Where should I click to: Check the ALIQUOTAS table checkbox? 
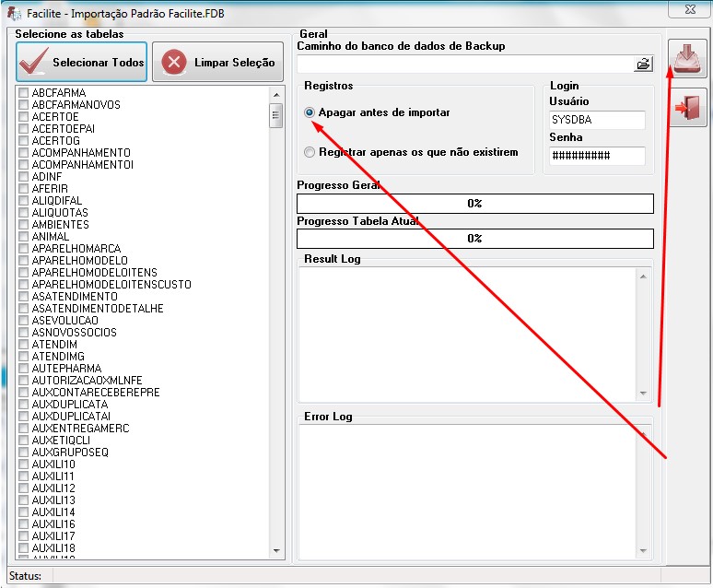23,213
